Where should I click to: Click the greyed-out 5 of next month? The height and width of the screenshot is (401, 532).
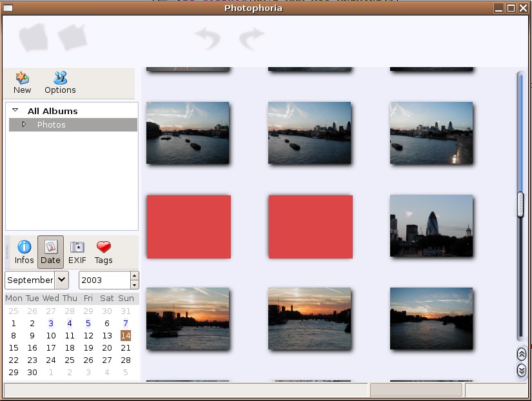coord(126,372)
